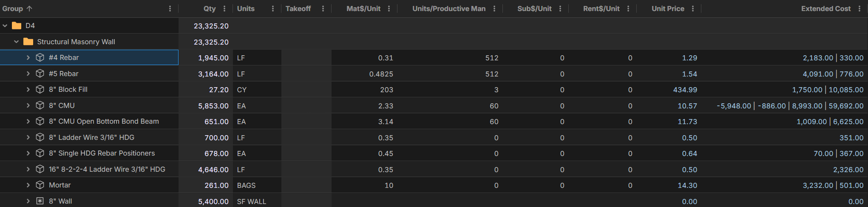Viewport: 868px width, 207px height.
Task: Click the Qty cell for #4 Rebar
Action: click(213, 58)
